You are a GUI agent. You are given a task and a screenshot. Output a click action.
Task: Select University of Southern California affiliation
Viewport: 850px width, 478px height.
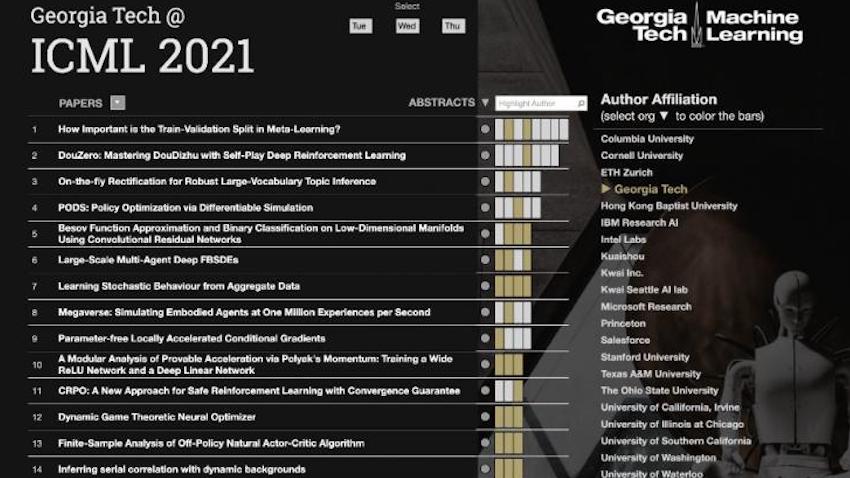click(x=675, y=441)
